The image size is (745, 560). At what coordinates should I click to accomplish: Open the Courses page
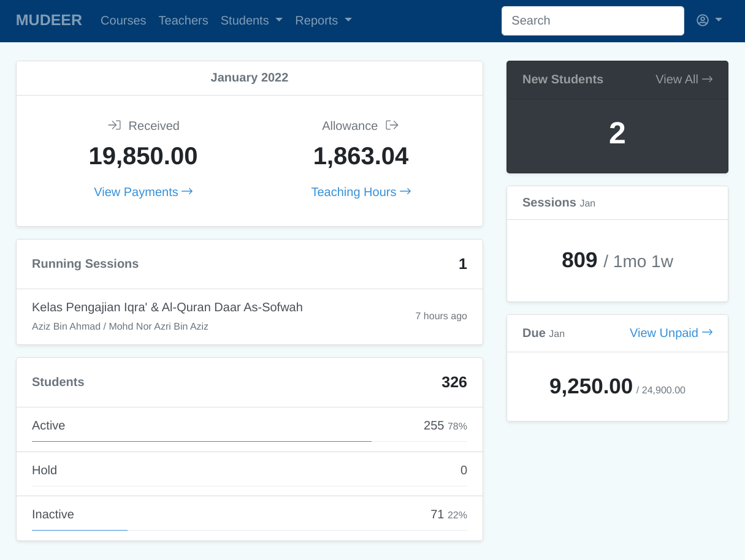pos(123,20)
